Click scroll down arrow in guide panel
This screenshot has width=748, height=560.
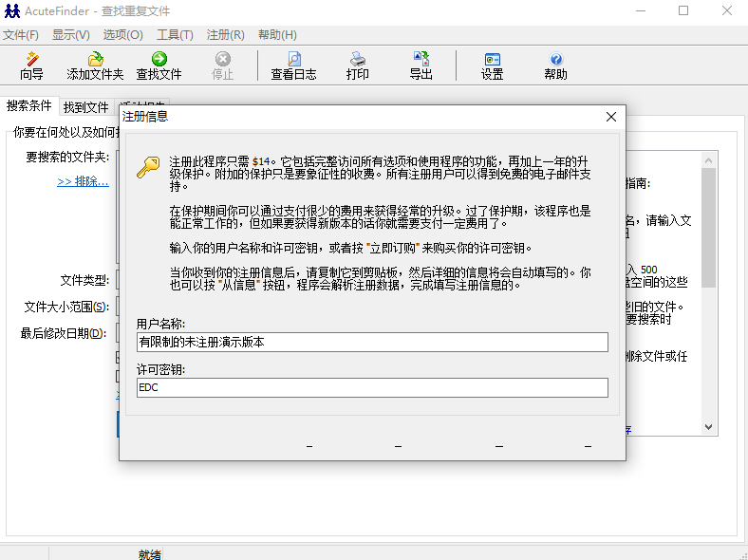point(708,427)
